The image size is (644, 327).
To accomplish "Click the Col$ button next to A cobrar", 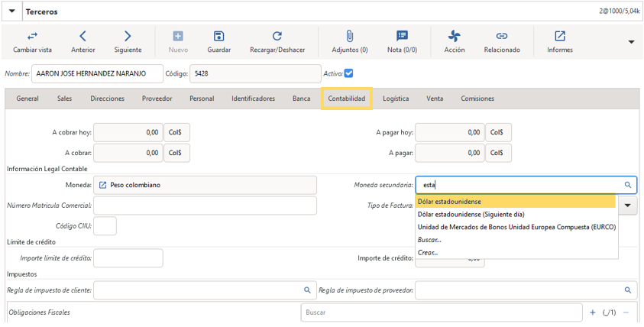I will [x=176, y=153].
